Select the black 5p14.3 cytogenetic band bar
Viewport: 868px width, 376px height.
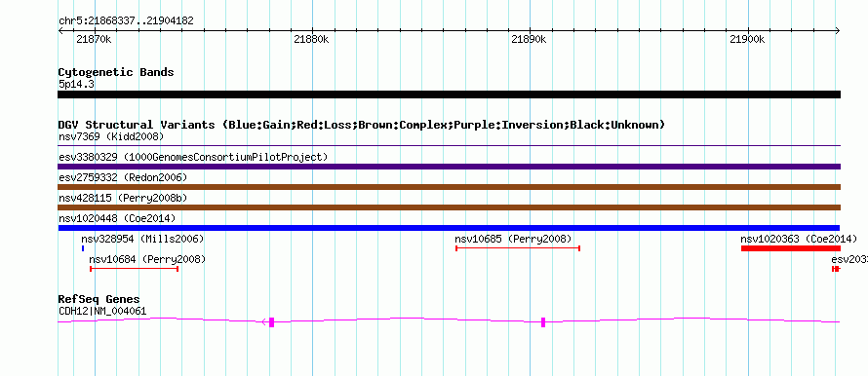449,94
